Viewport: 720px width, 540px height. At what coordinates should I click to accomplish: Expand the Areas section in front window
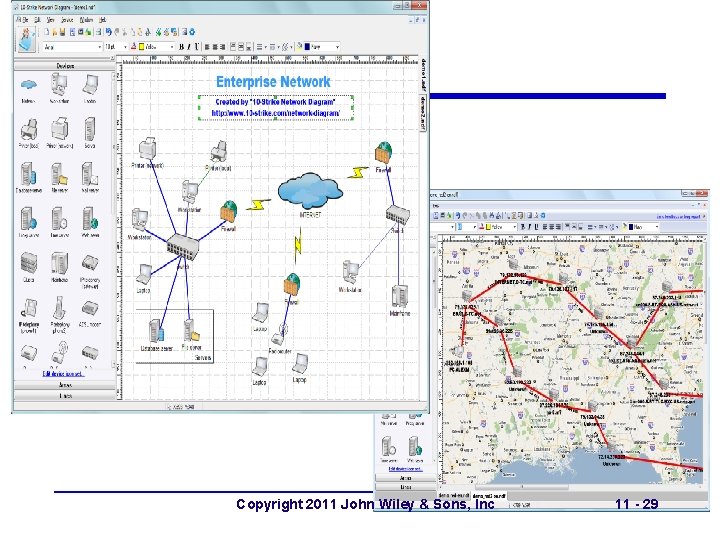65,385
